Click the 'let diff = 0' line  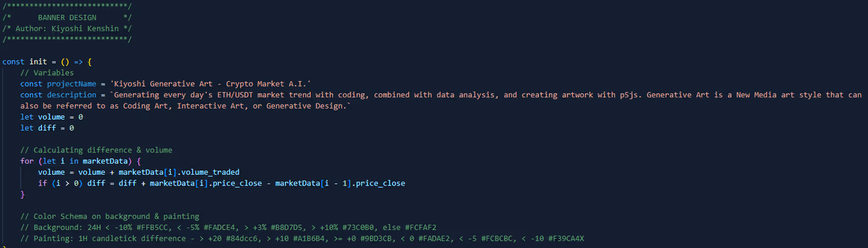pos(47,128)
